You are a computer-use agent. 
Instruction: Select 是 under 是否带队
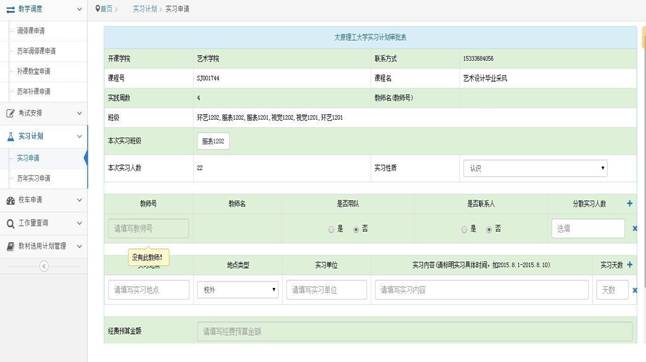click(331, 229)
